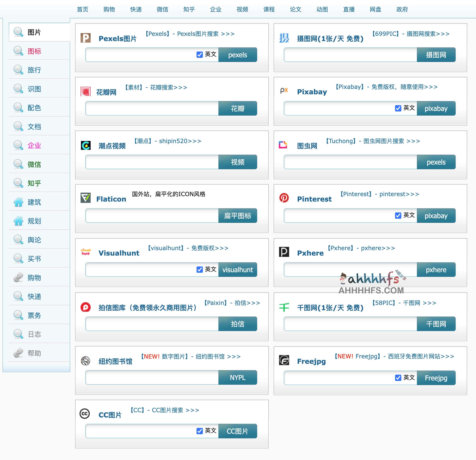Uncheck 英文 checkbox in Pexels search

point(199,55)
